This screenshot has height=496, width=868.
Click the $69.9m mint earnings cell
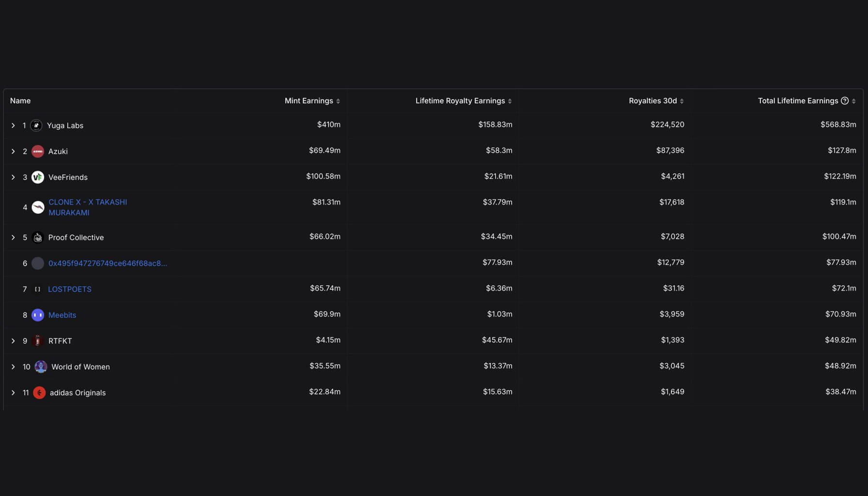[x=327, y=314]
